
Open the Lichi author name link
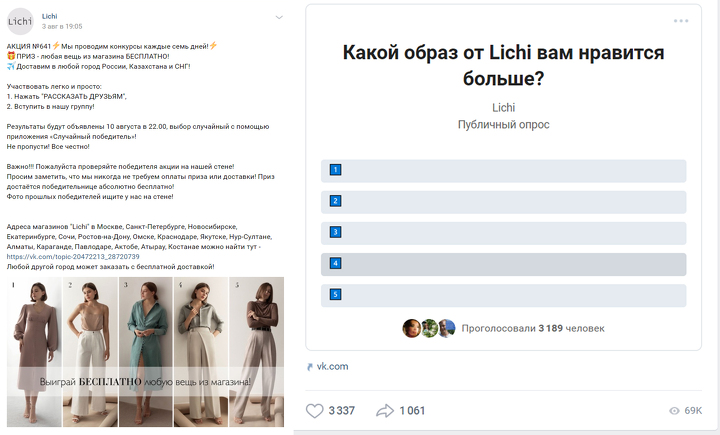(50, 16)
